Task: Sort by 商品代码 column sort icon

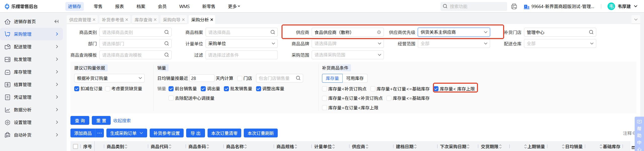Action: (x=170, y=146)
